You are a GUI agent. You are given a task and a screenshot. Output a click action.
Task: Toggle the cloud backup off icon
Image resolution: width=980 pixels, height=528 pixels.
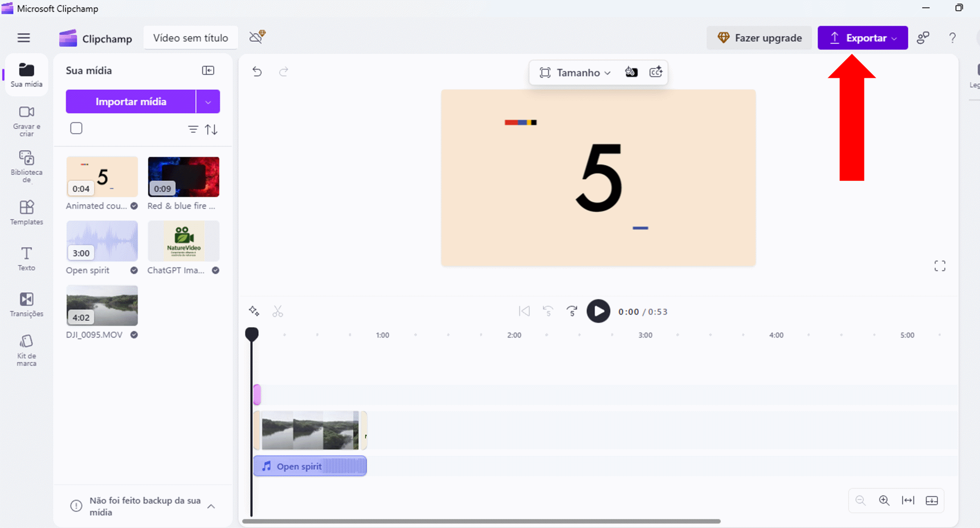257,37
